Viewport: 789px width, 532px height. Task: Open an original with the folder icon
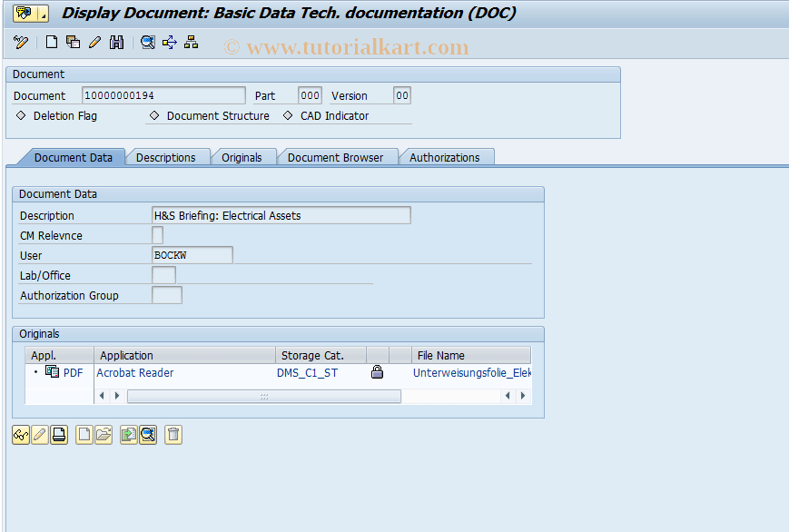click(x=102, y=435)
